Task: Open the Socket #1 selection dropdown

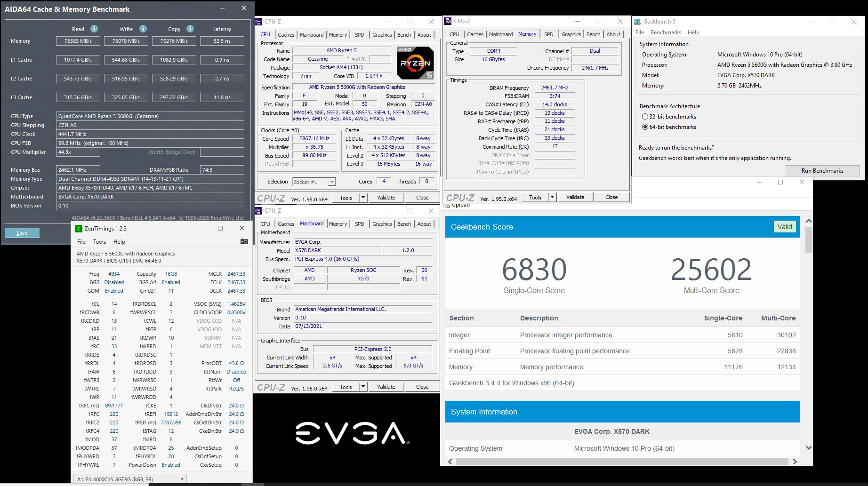Action: click(332, 182)
